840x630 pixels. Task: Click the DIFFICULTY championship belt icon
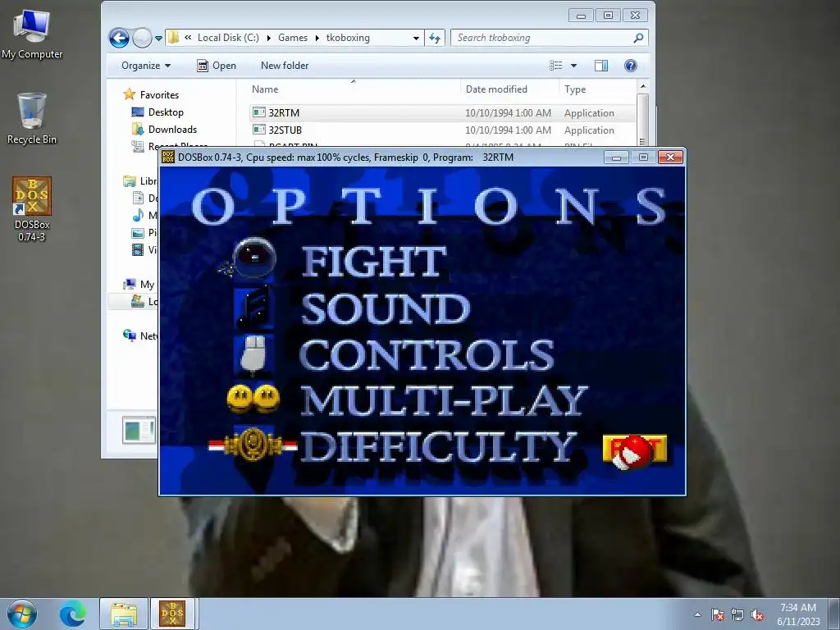click(x=253, y=445)
